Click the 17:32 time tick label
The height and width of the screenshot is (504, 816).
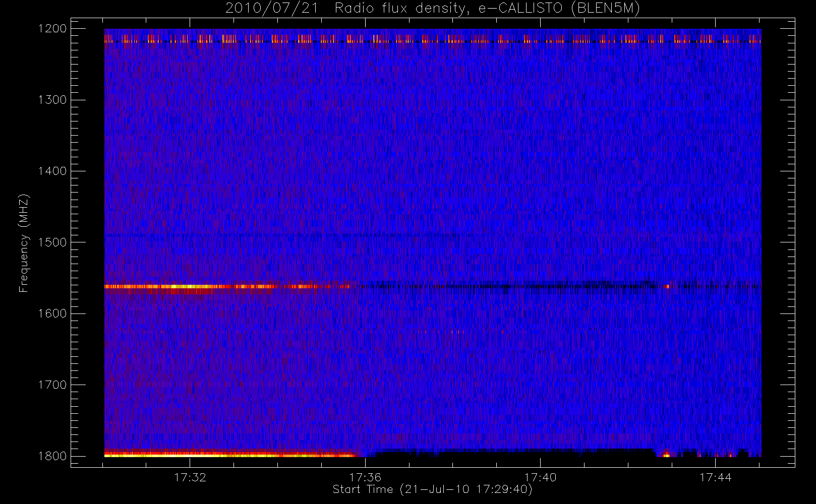pos(190,477)
